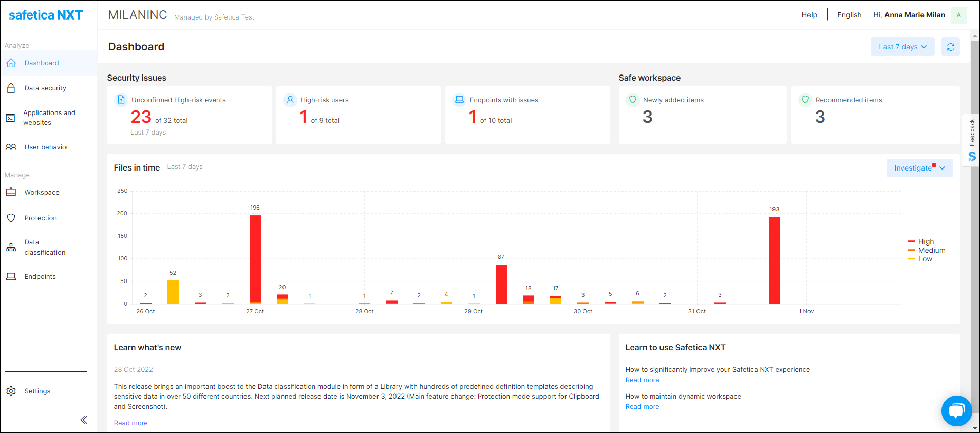Click the red bar labeled 193

click(775, 260)
